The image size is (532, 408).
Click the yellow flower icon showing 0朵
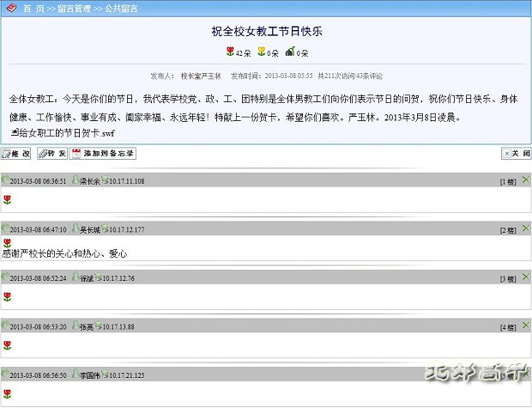[x=262, y=52]
